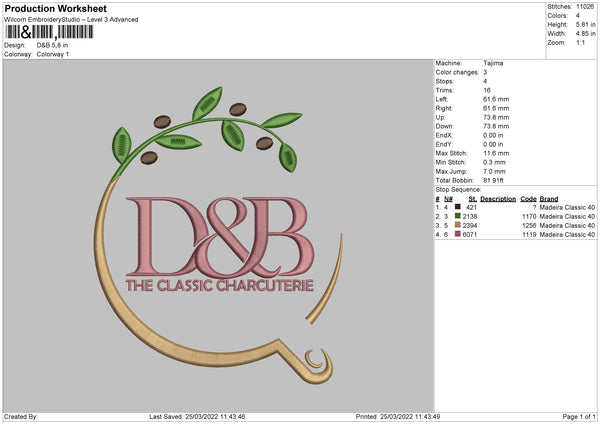This screenshot has height=424, width=600.
Task: Click the D&B embroidery design preview
Action: 218,236
